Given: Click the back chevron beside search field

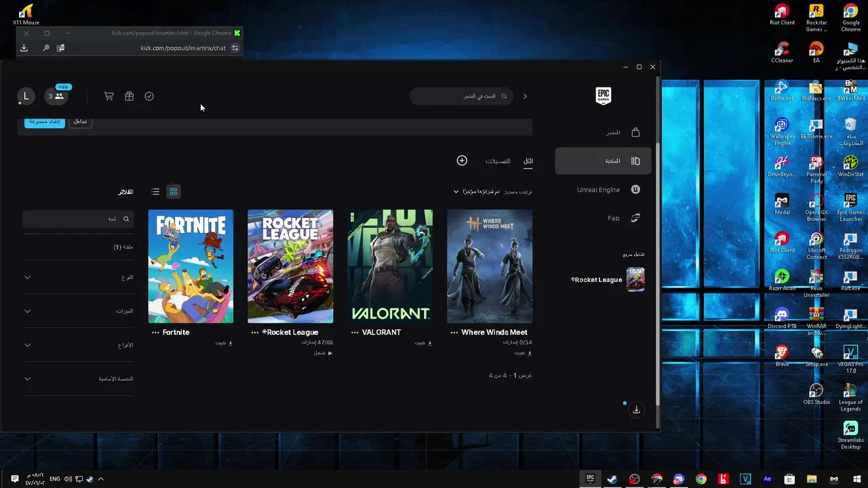Looking at the screenshot, I should pyautogui.click(x=525, y=96).
